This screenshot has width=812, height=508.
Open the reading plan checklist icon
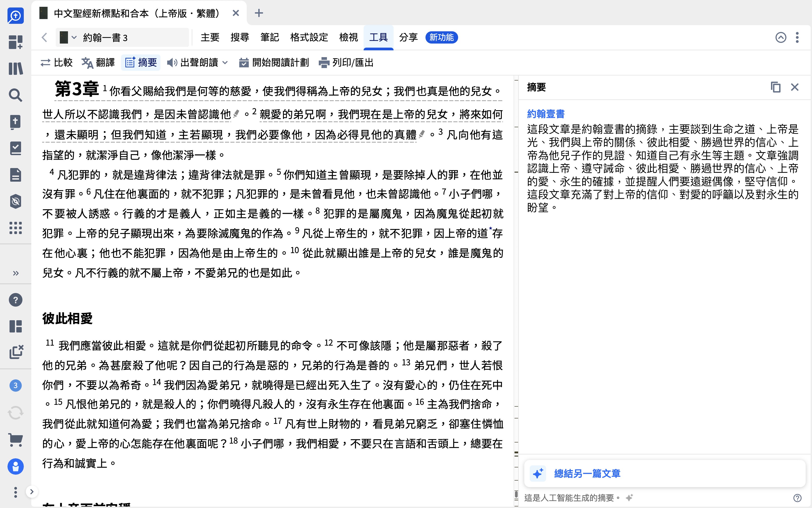[15, 148]
